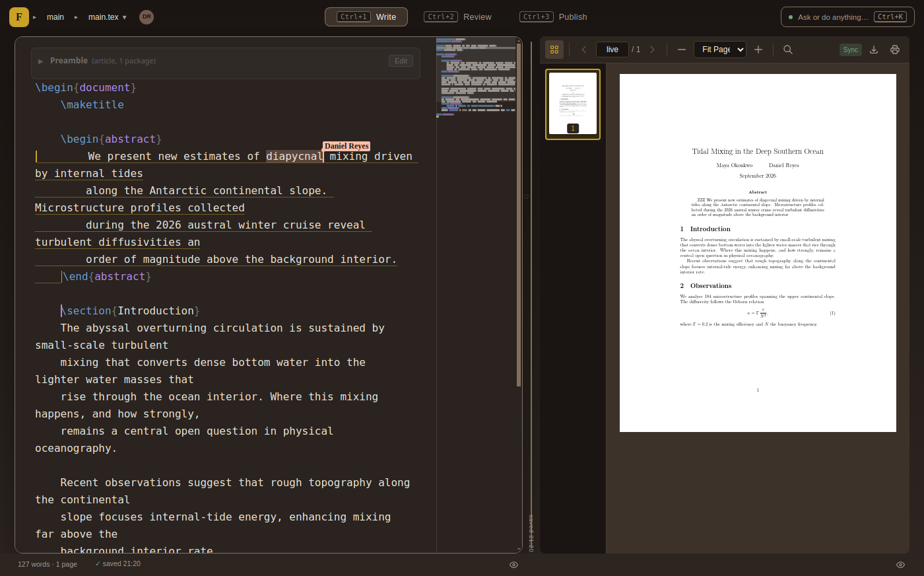Viewport: 924px width, 576px height.
Task: Switch to the Write tab
Action: pyautogui.click(x=366, y=17)
